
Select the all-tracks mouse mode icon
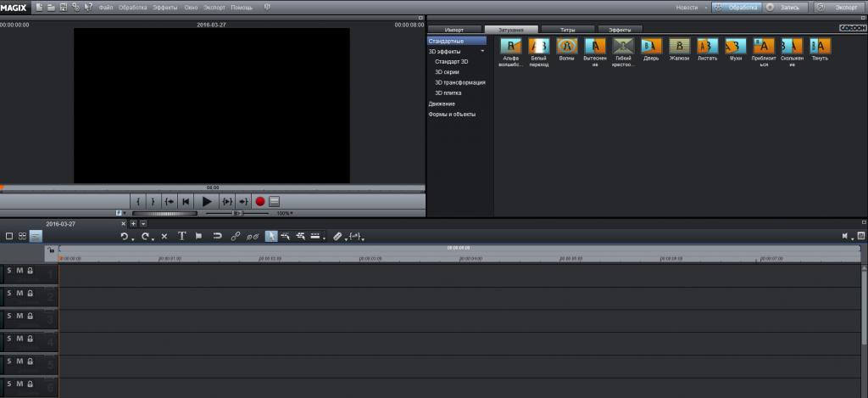point(301,236)
